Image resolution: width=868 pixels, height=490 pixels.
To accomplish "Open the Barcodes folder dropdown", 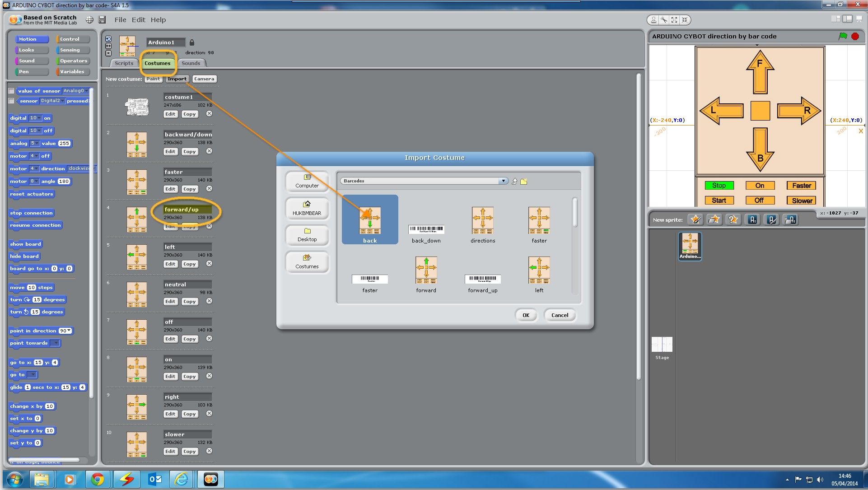I will (503, 181).
